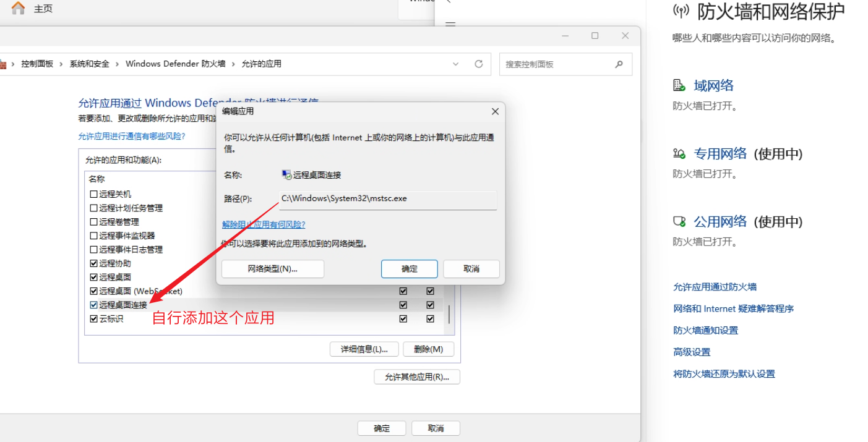
Task: Disable the 远程协助 checkbox
Action: coord(93,263)
